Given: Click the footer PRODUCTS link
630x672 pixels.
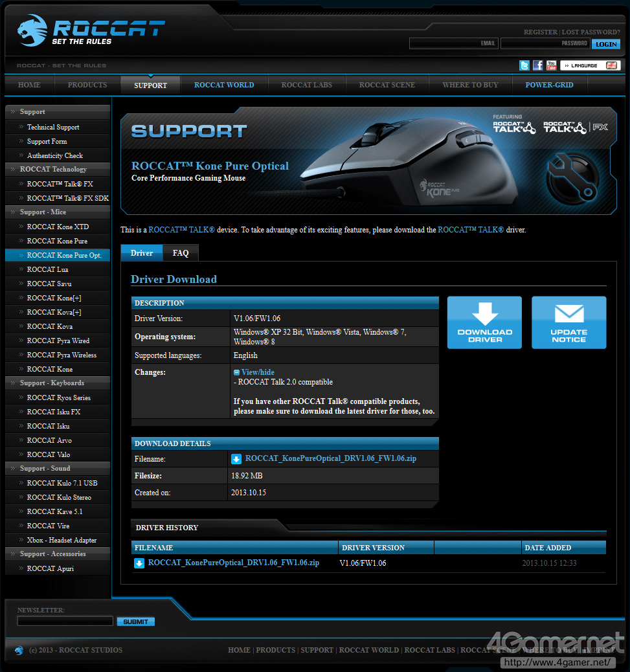Looking at the screenshot, I should click(276, 650).
